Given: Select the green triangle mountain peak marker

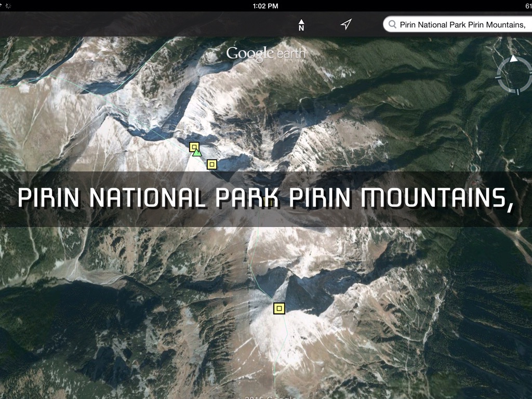Looking at the screenshot, I should [197, 152].
